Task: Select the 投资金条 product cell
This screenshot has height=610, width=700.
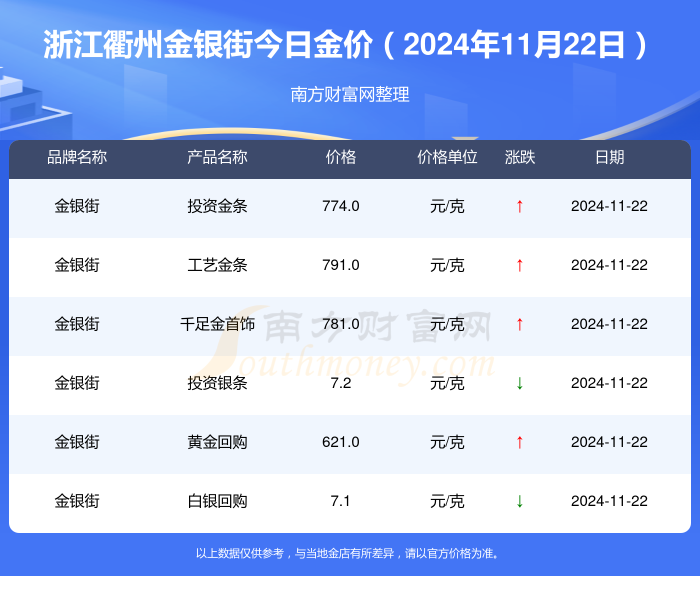Action: (217, 206)
